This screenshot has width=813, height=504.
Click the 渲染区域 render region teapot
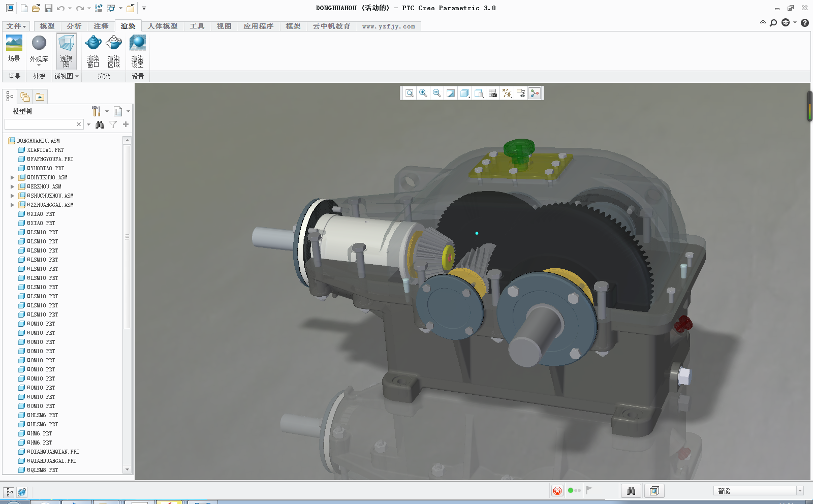coord(114,51)
